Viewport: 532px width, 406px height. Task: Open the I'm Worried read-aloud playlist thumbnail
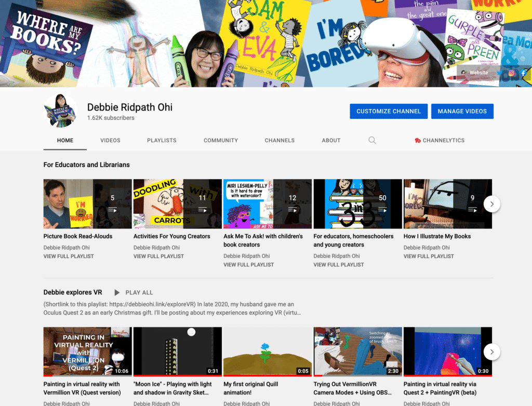[x=87, y=204]
